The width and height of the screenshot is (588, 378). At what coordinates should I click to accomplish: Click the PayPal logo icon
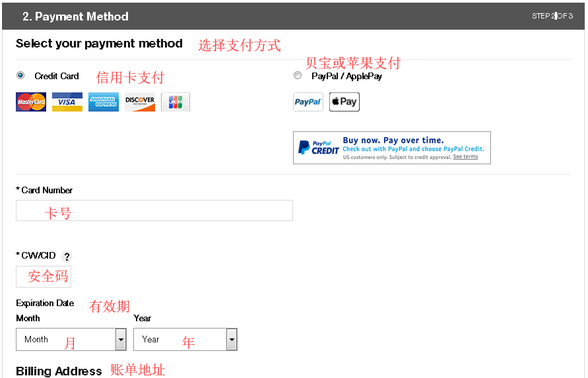(308, 102)
